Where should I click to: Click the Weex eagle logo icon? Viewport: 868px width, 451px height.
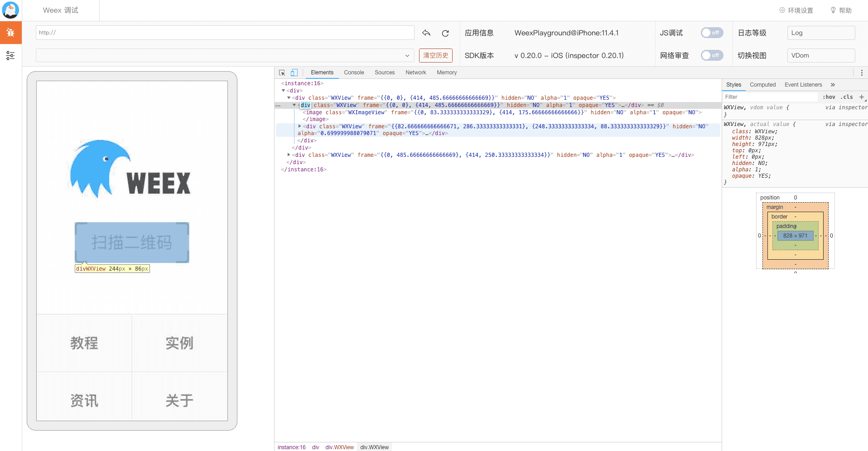[x=10, y=10]
